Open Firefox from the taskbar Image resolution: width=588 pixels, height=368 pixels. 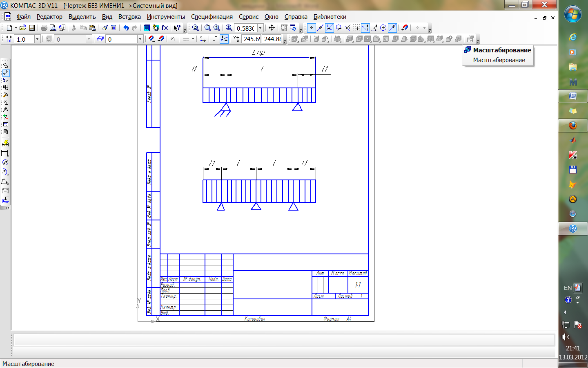coord(573,125)
